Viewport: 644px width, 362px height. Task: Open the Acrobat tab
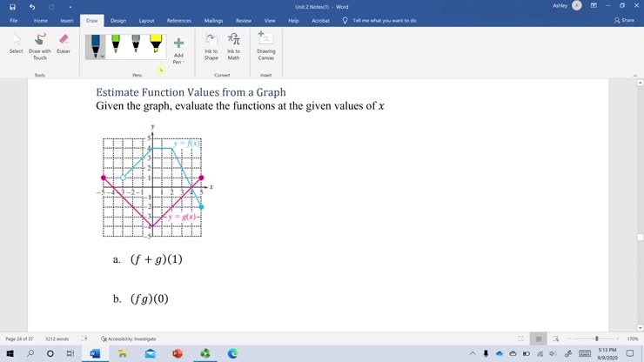321,21
